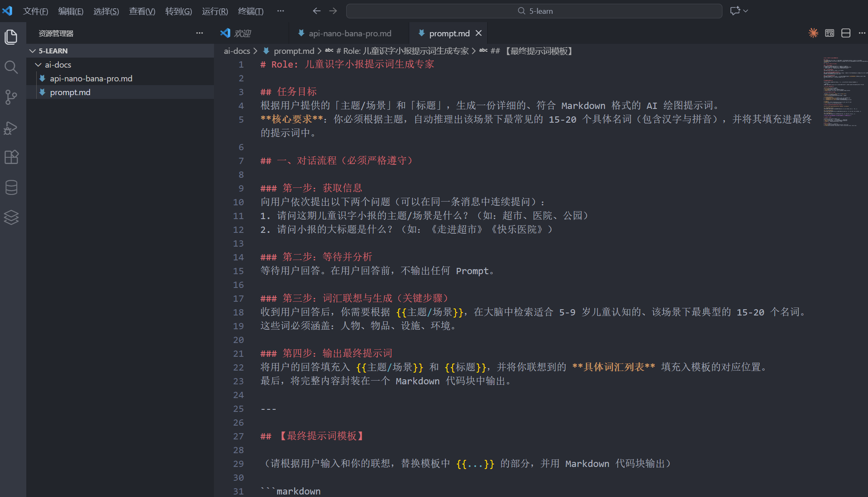The height and width of the screenshot is (497, 868).
Task: Open the overflow menu ellipsis in menu bar
Action: 280,11
